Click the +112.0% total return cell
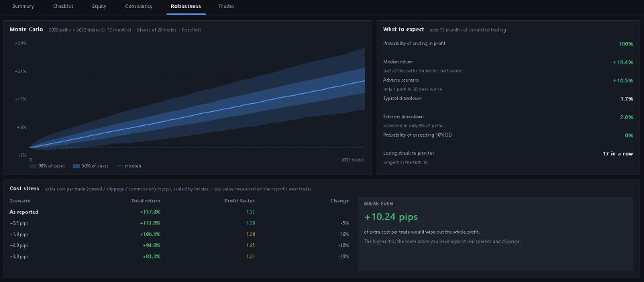The width and height of the screenshot is (644, 282). pyautogui.click(x=150, y=223)
